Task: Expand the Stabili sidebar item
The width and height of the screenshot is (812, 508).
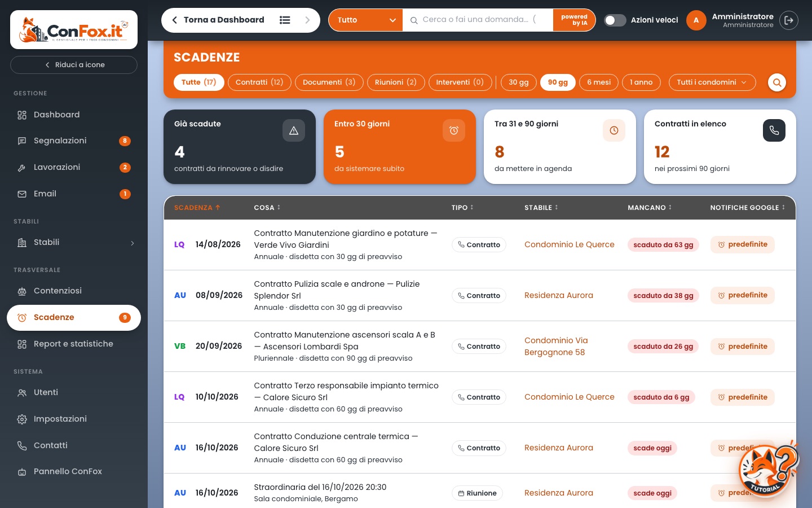Action: point(74,243)
